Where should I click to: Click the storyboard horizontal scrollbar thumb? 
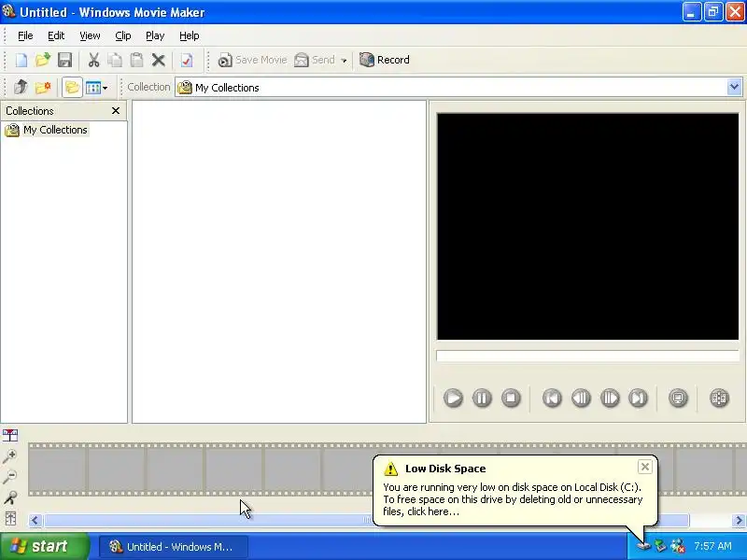tap(367, 521)
